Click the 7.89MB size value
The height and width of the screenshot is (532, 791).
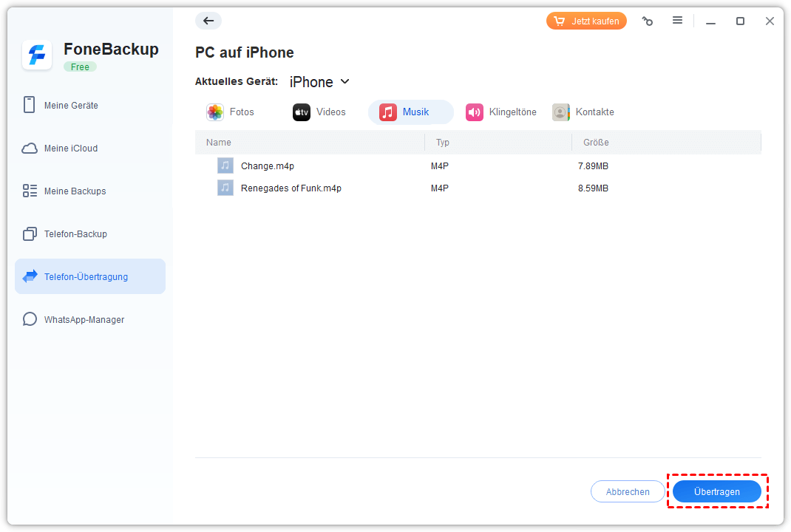pyautogui.click(x=593, y=166)
